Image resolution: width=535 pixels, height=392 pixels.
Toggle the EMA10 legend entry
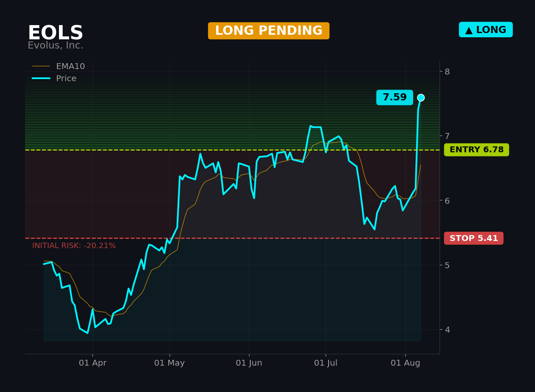[59, 67]
